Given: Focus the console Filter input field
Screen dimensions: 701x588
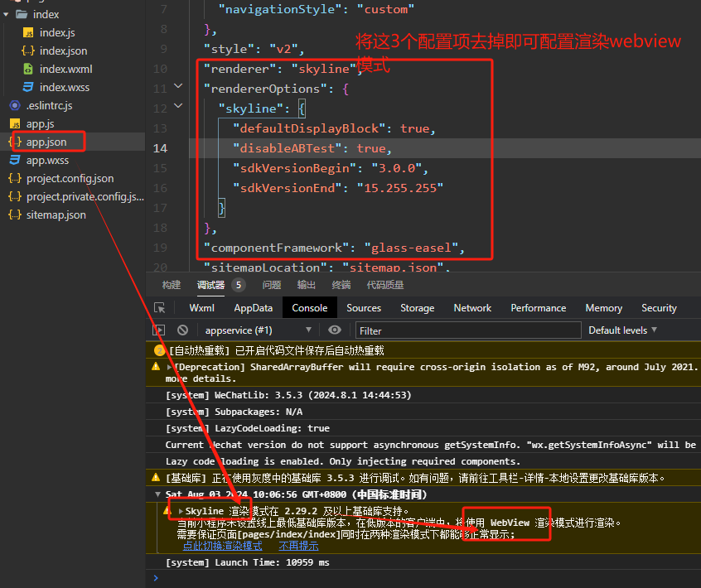Looking at the screenshot, I should point(468,330).
